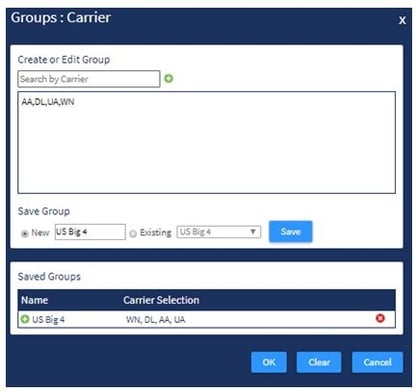Click the Saved Groups heading
The height and width of the screenshot is (392, 416).
click(49, 277)
